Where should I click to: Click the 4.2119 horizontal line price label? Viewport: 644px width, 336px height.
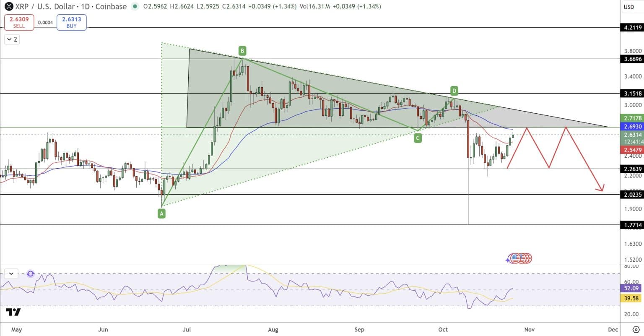pyautogui.click(x=632, y=28)
